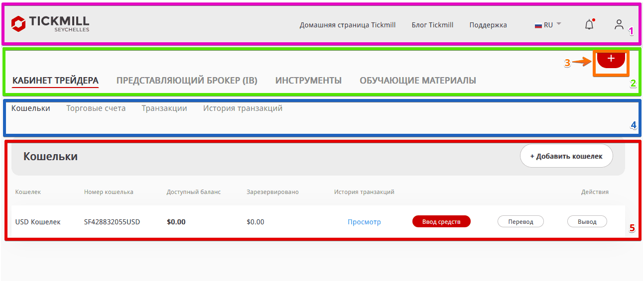Click the Просмотр link for USD wallet
Viewport: 644px width, 281px height.
[x=364, y=222]
